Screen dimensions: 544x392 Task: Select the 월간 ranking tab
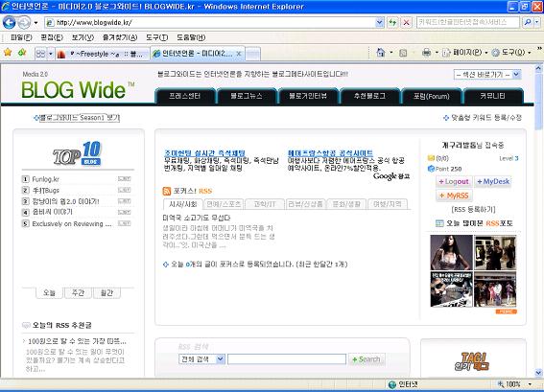coord(106,293)
